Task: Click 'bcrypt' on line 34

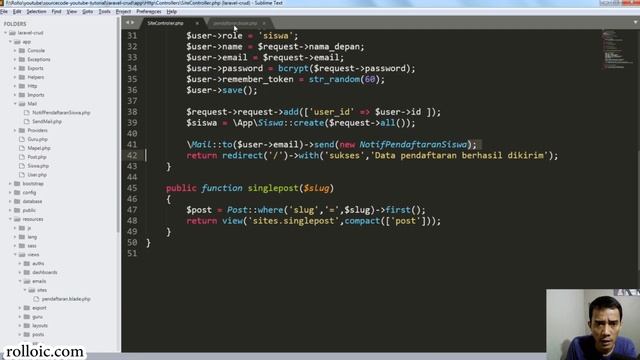Action: click(293, 69)
